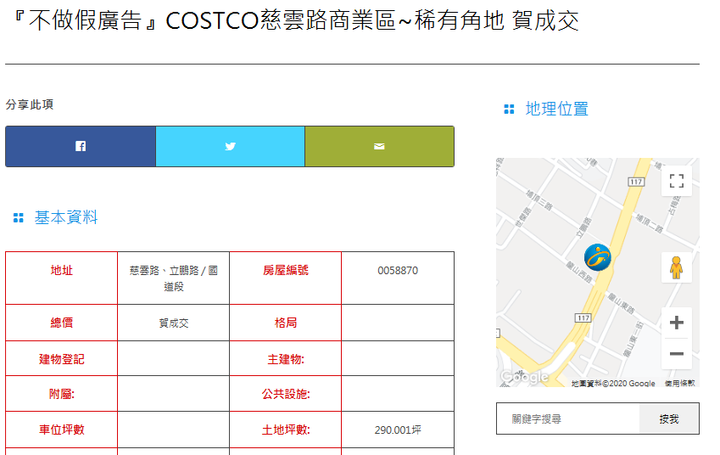Zoom out on the map
Screen dimensions: 720x455
[x=676, y=354]
